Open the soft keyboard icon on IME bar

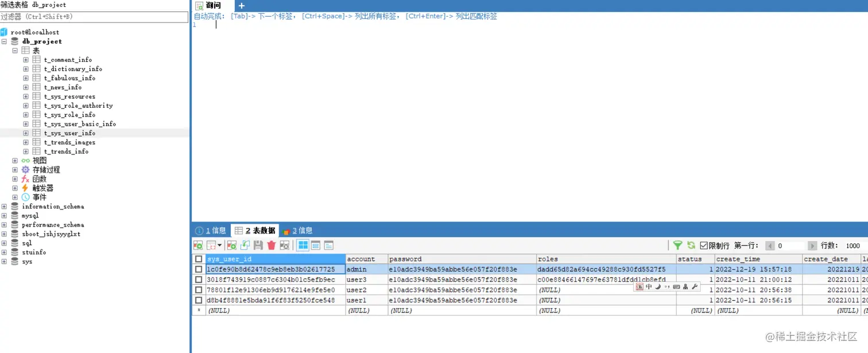point(676,286)
